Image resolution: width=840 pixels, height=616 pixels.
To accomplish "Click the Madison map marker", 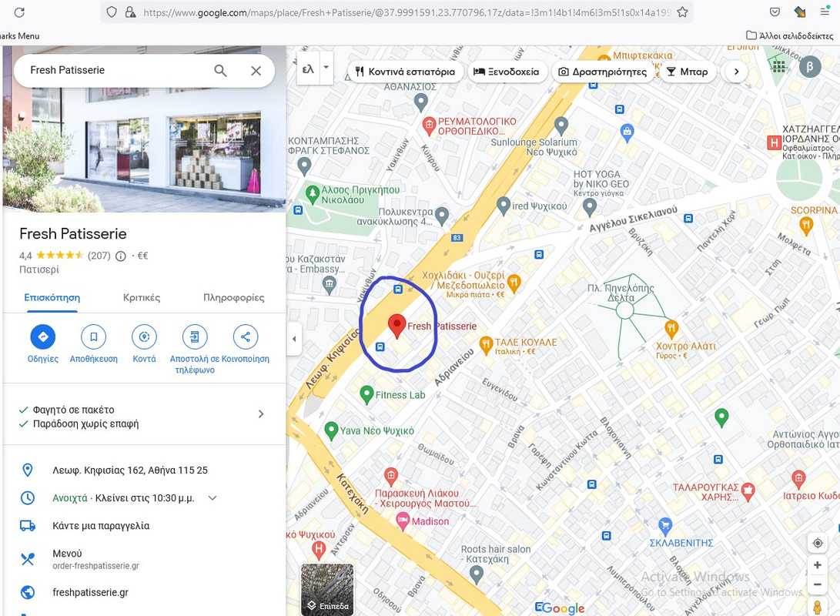I will tap(403, 521).
